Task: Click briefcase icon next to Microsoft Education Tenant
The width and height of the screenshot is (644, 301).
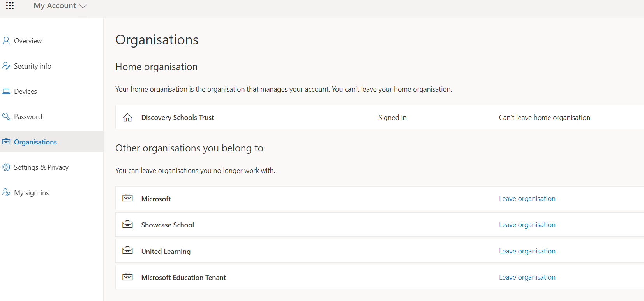Action: point(127,277)
